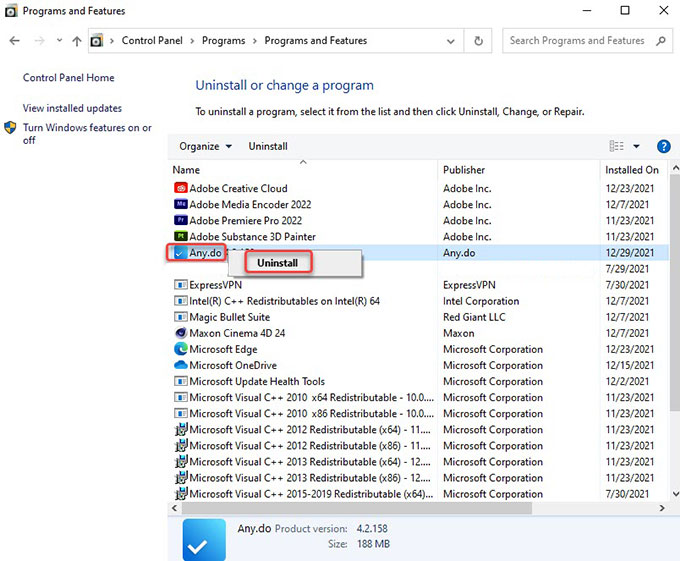Select Microsoft Visual C++ 2012 Redistributable (x86) row
Screen dimensions: 680x561
[x=418, y=446]
